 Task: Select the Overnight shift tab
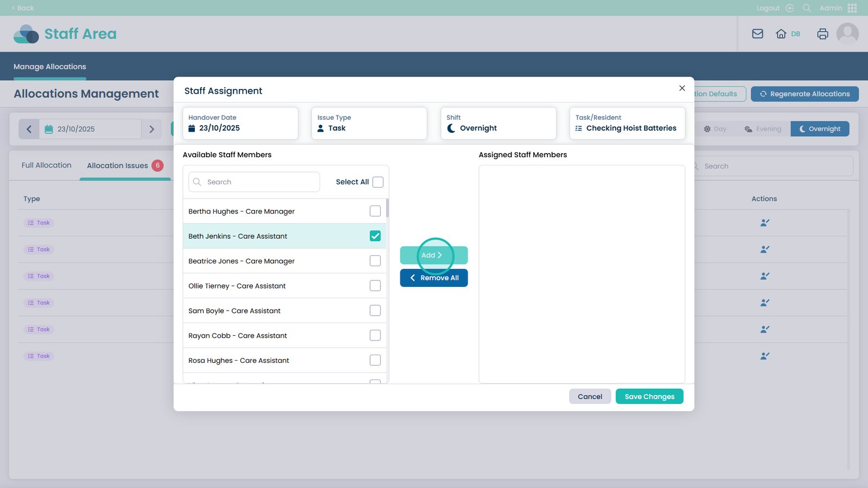820,129
